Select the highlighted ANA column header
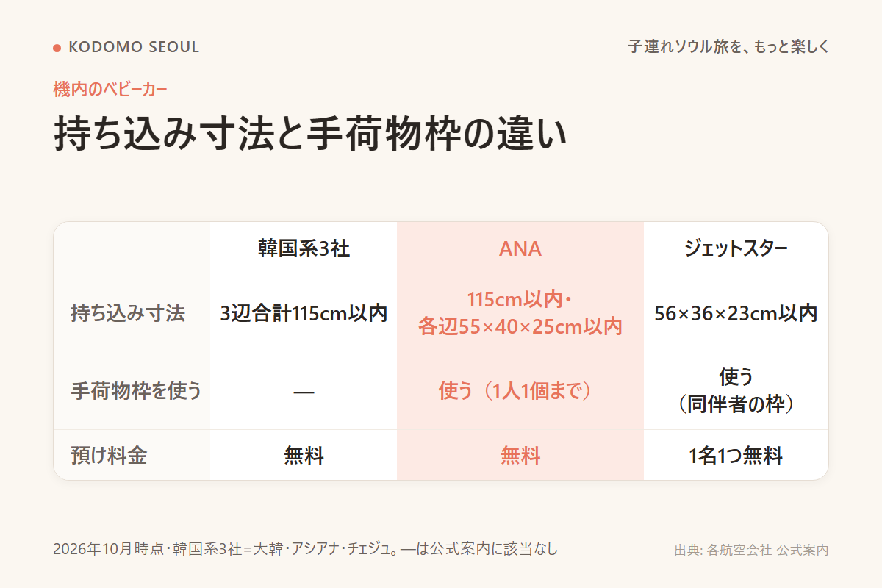Viewport: 882px width, 588px height. tap(520, 248)
